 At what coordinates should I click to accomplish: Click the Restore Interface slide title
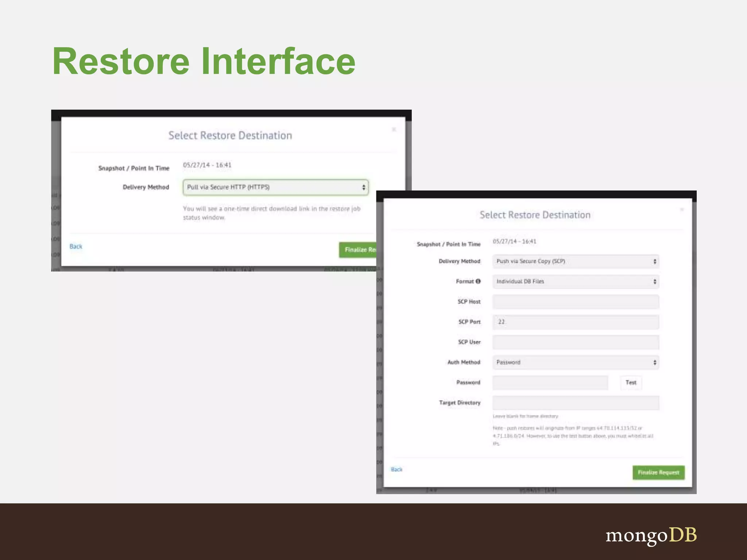(x=204, y=61)
